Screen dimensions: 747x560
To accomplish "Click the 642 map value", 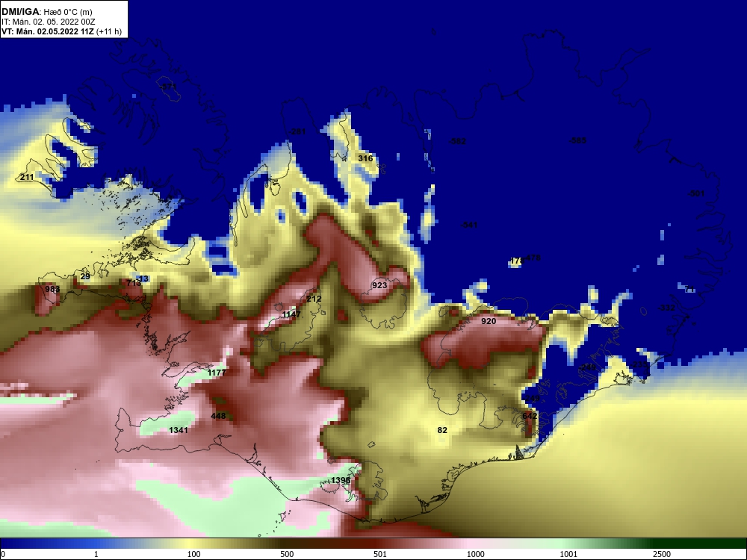I will click(530, 416).
